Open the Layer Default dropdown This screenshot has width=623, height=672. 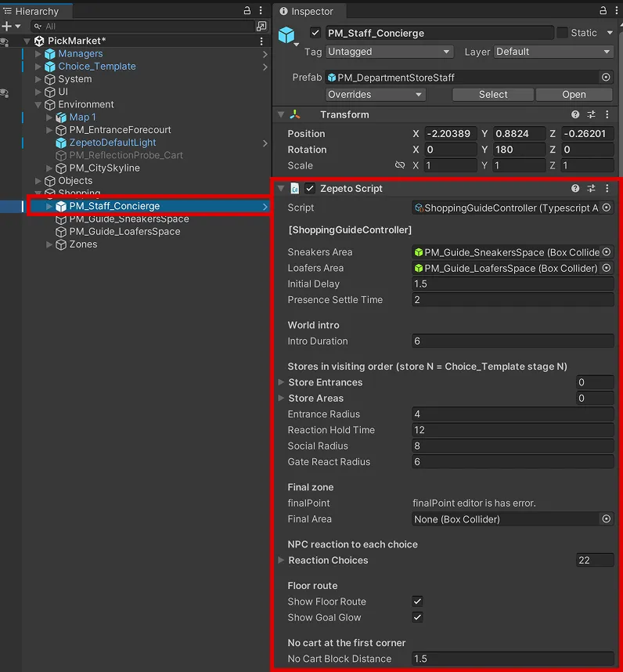coord(553,52)
